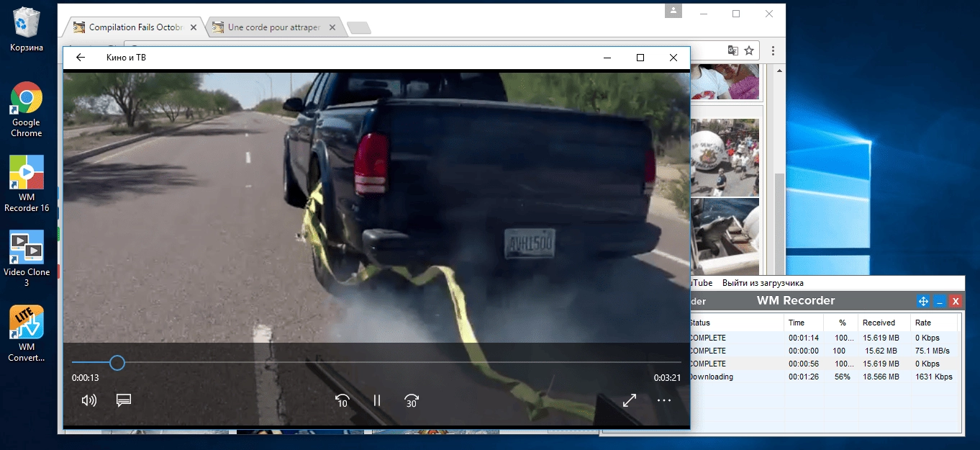The image size is (980, 450).
Task: Open the WM Converter desktop shortcut
Action: pos(27,333)
